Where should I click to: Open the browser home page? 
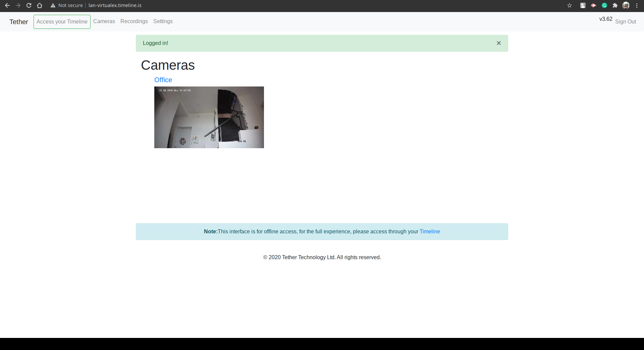tap(40, 5)
